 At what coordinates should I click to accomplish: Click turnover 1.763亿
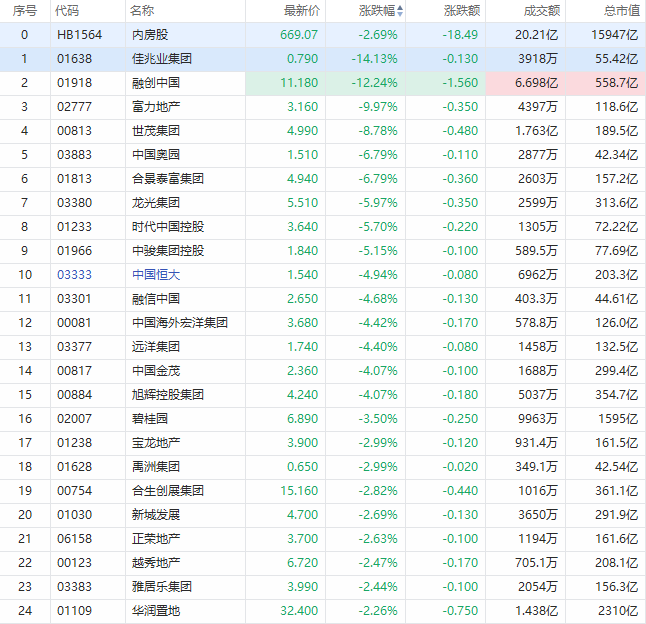pyautogui.click(x=536, y=131)
